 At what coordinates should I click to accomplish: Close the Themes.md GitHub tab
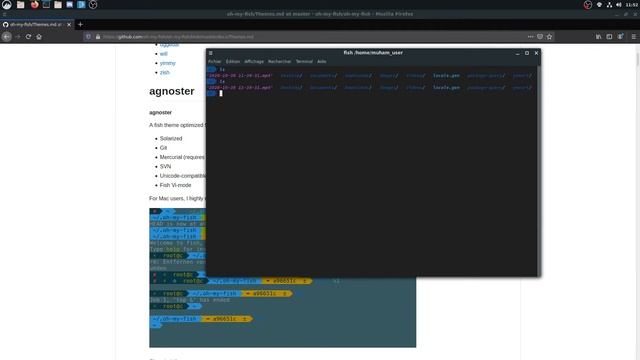coord(69,24)
